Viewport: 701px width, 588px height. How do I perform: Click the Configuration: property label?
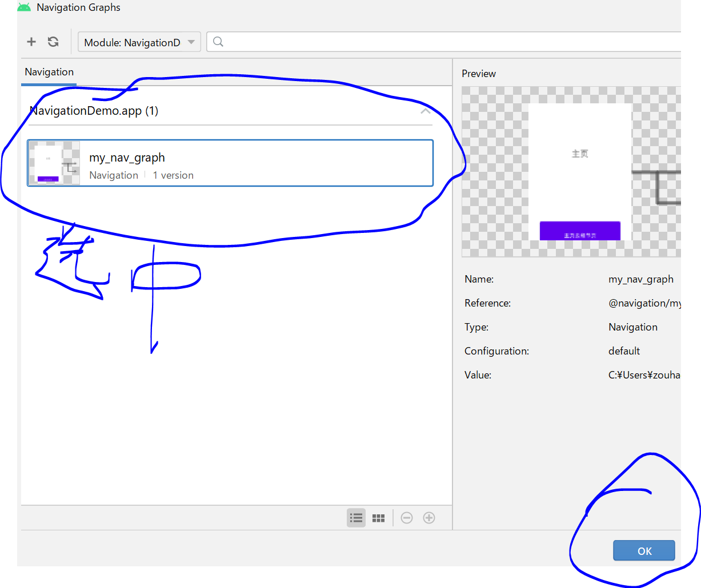pyautogui.click(x=497, y=351)
